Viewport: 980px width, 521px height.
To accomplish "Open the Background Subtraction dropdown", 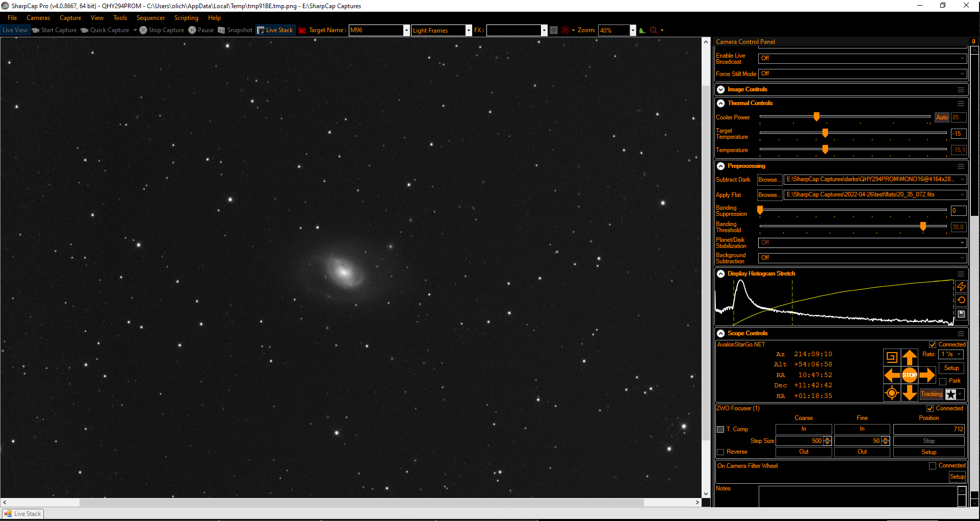I will (x=862, y=258).
